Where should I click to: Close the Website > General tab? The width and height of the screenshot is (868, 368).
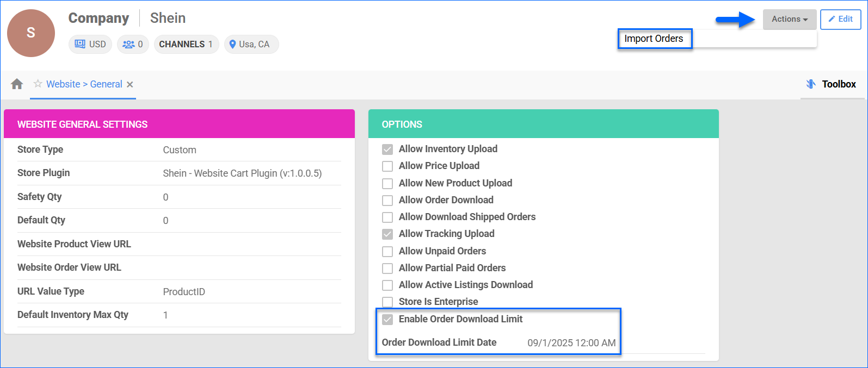coord(130,84)
